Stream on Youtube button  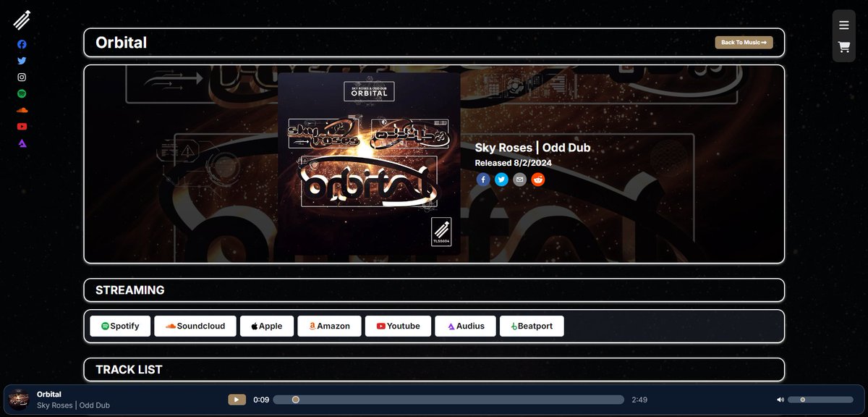pyautogui.click(x=398, y=327)
